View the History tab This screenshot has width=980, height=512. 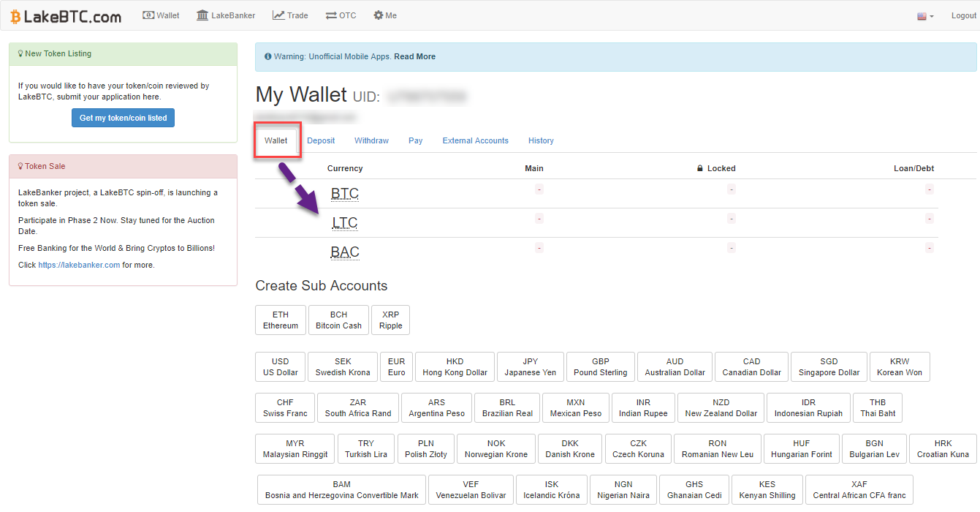(541, 140)
